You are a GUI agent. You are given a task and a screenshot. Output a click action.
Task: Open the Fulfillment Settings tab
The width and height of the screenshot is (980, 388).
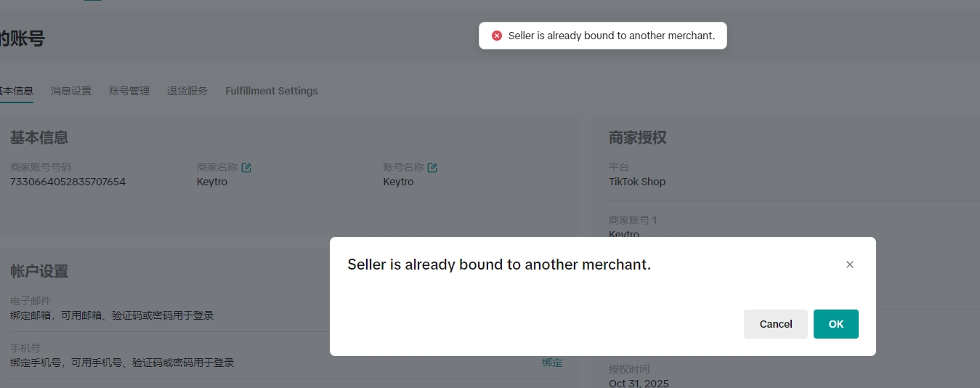[272, 91]
